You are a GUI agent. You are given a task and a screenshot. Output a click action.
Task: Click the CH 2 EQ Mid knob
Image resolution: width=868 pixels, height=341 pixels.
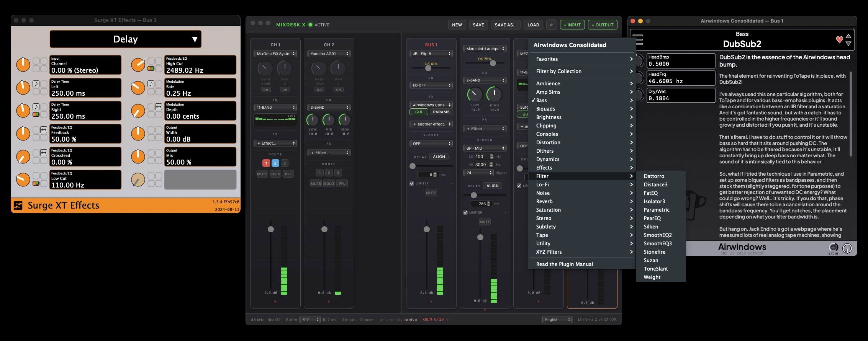click(329, 120)
